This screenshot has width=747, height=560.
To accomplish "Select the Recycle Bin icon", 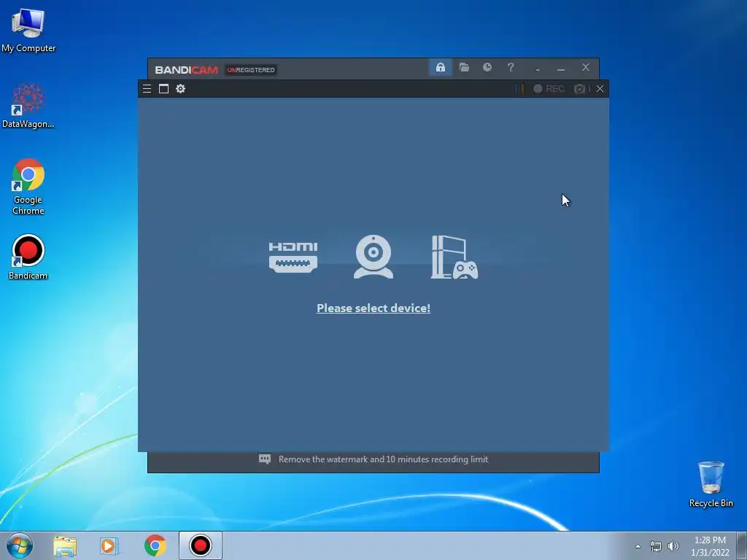I will coord(711,484).
